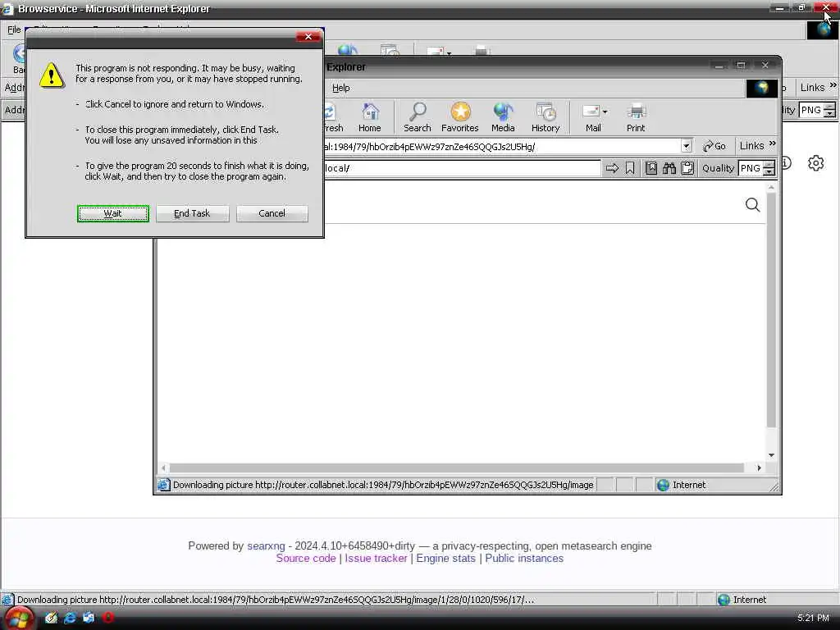
Task: Click Go button beside address bar
Action: point(714,146)
